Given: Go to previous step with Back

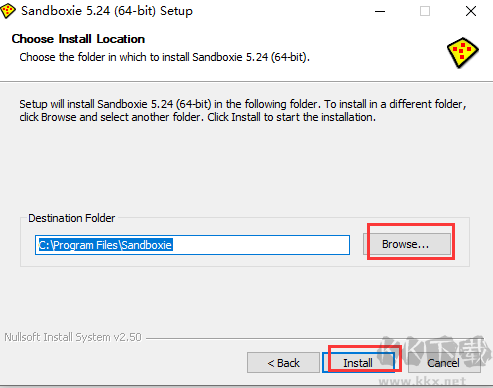Looking at the screenshot, I should (283, 363).
